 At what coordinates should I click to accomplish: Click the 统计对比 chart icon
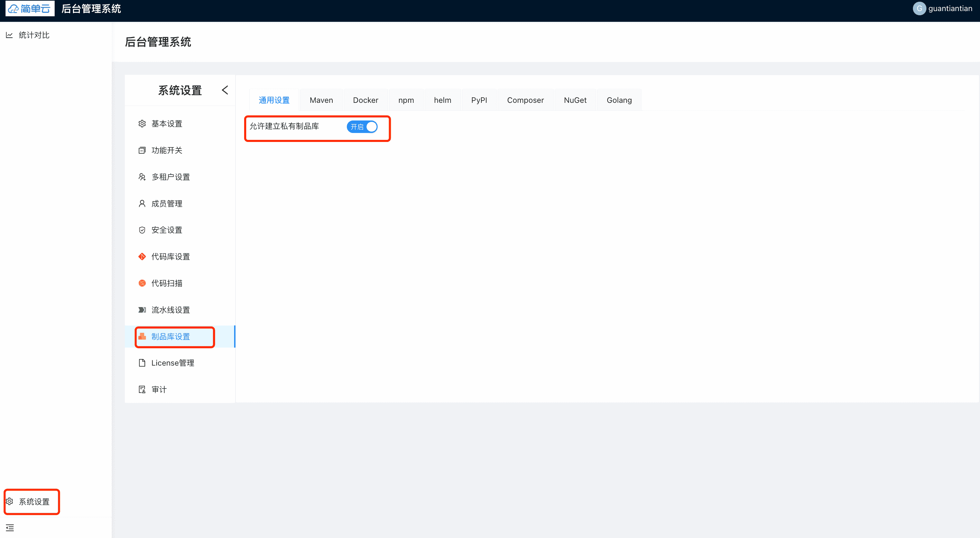[x=10, y=35]
